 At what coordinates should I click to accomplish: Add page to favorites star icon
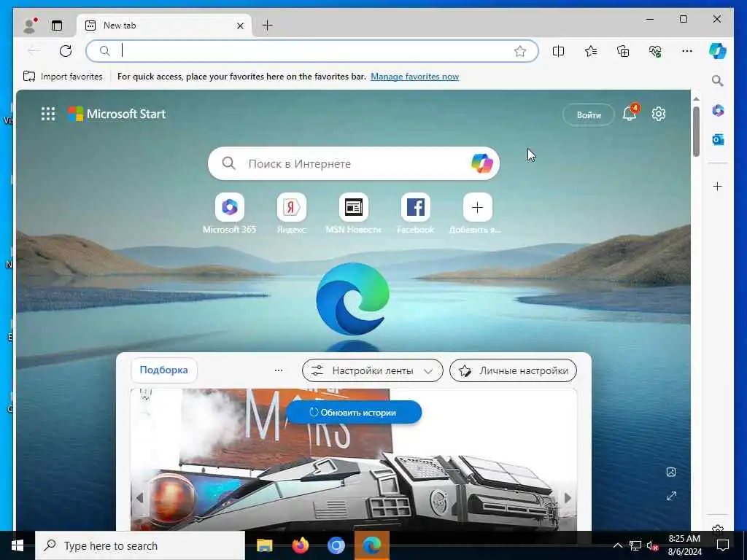(x=519, y=51)
